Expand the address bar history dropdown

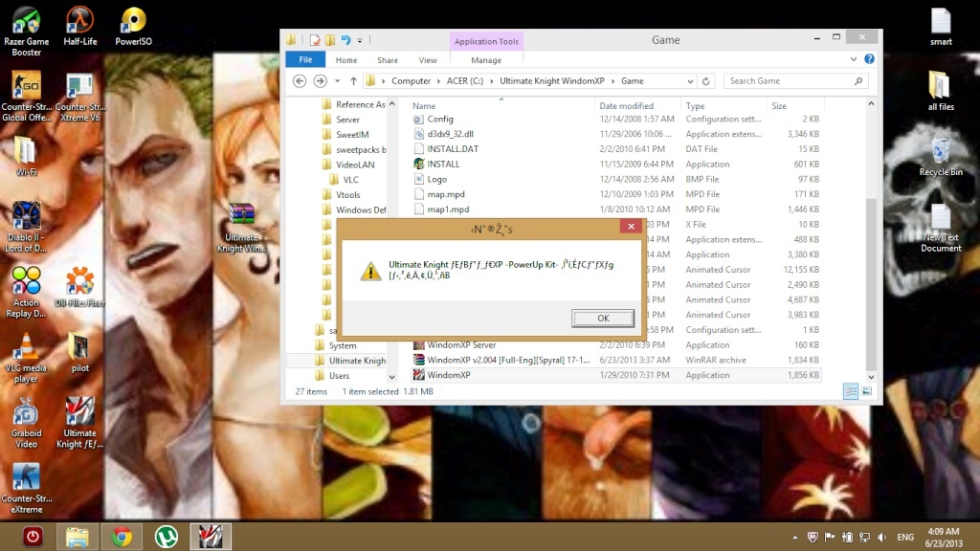690,81
